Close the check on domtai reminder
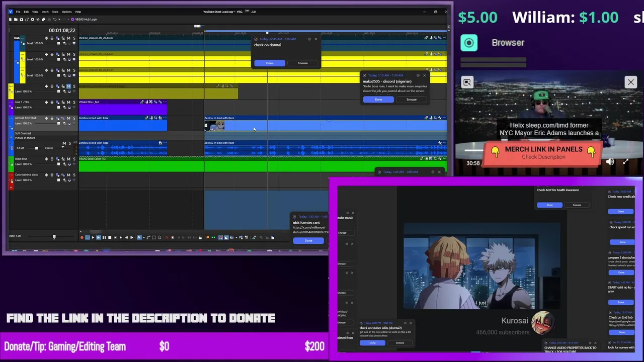Image resolution: width=644 pixels, height=362 pixels. tap(315, 39)
